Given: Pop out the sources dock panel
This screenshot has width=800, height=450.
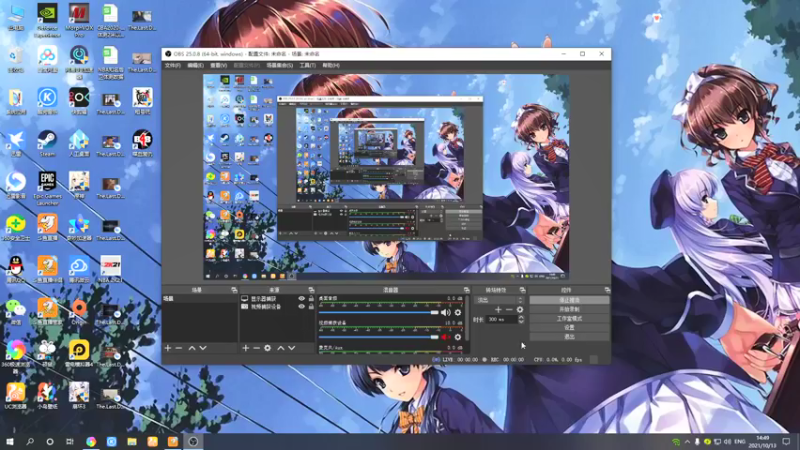Looking at the screenshot, I should coord(311,290).
